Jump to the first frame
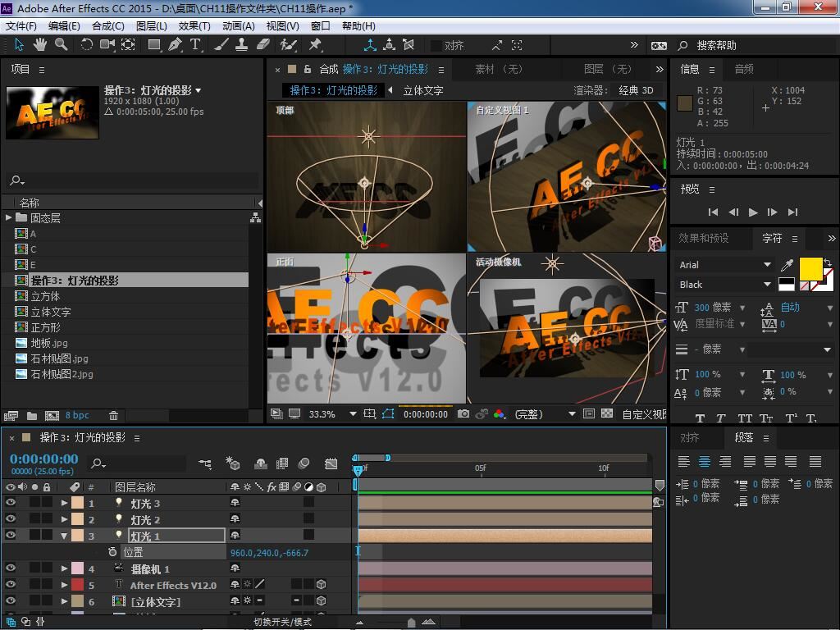 (713, 212)
